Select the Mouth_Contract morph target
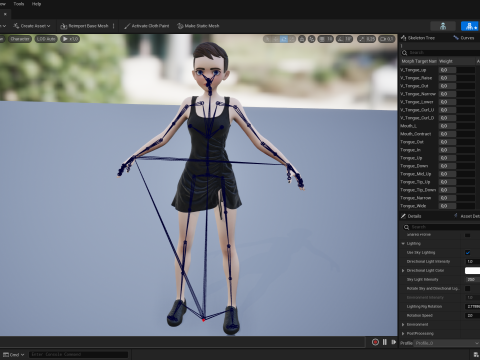Image resolution: width=480 pixels, height=360 pixels. click(x=416, y=134)
